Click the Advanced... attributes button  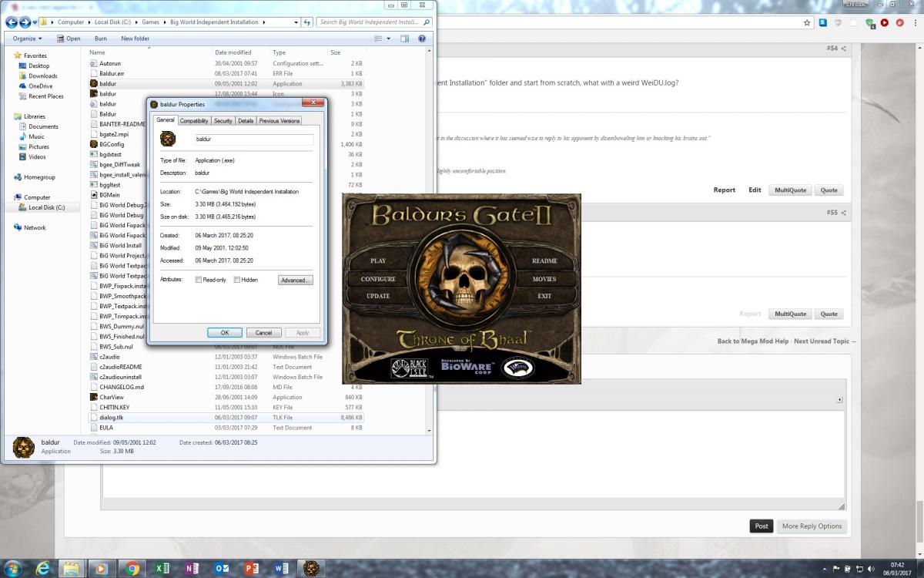[296, 280]
